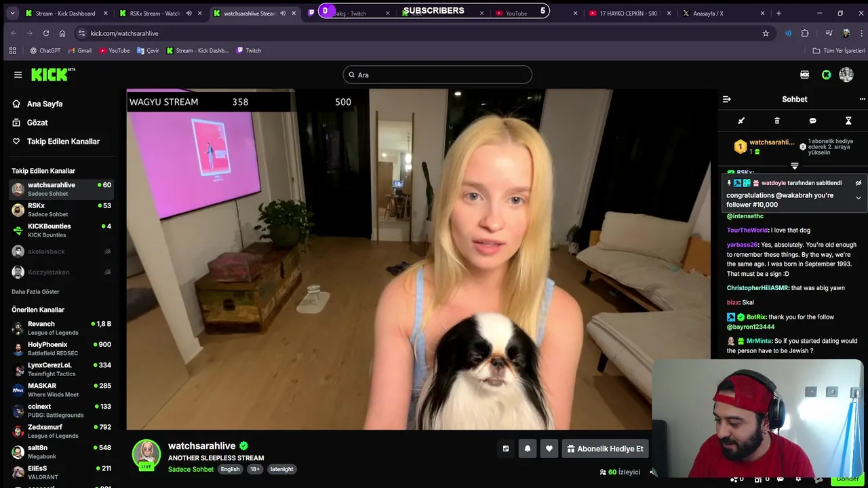Click the hourglass icon in chat toolbar
Image resolution: width=868 pixels, height=488 pixels.
click(x=848, y=121)
